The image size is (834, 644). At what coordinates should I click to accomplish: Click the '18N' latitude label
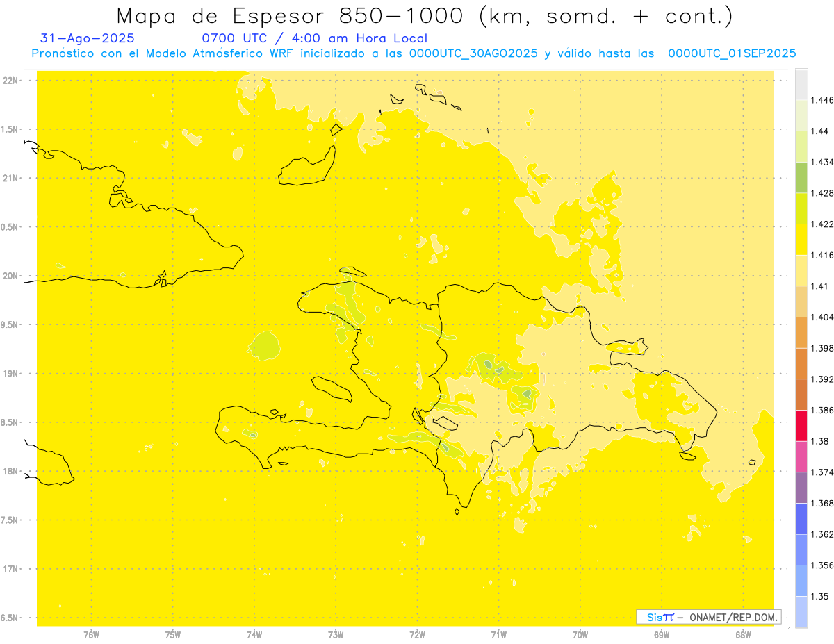pyautogui.click(x=11, y=471)
